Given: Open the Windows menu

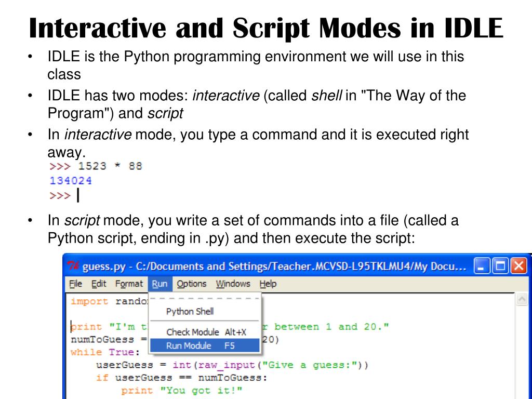Looking at the screenshot, I should coord(233,284).
